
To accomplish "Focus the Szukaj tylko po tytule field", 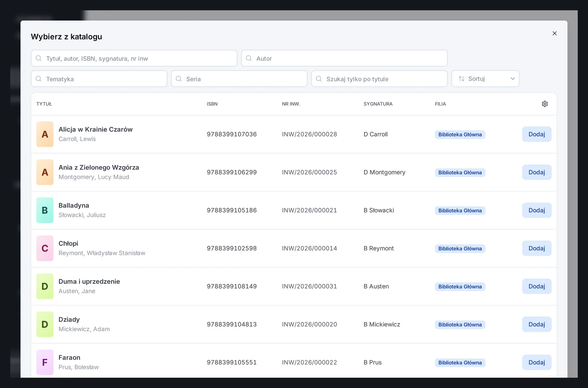I will [379, 79].
